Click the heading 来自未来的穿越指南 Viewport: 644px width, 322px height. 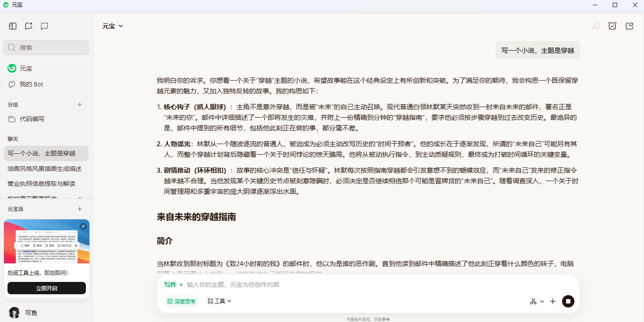196,217
